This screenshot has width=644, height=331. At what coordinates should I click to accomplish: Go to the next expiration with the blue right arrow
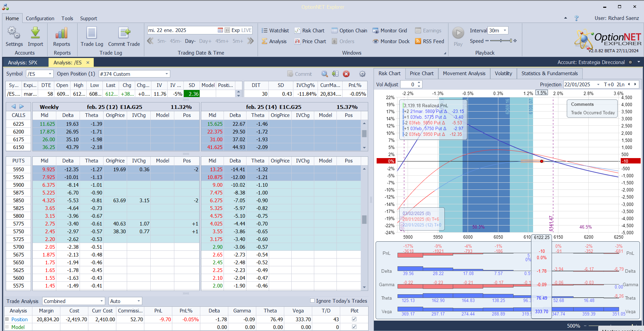(x=22, y=107)
